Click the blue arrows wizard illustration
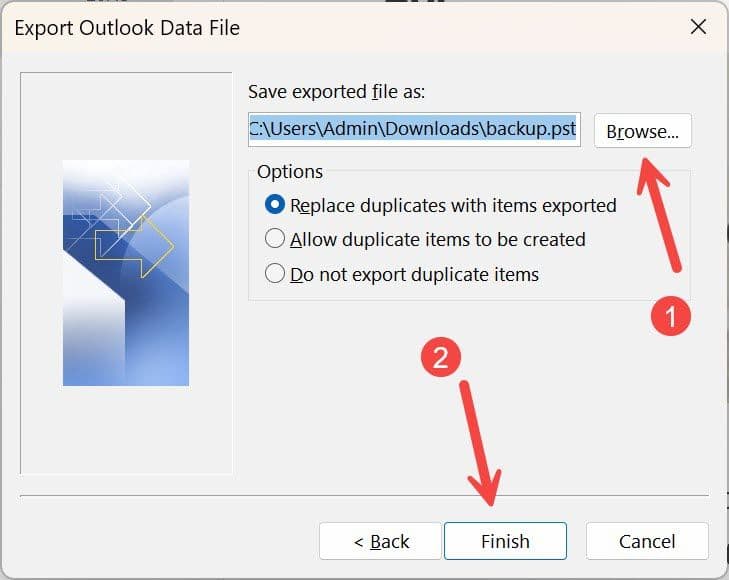The height and width of the screenshot is (580, 729). (126, 273)
